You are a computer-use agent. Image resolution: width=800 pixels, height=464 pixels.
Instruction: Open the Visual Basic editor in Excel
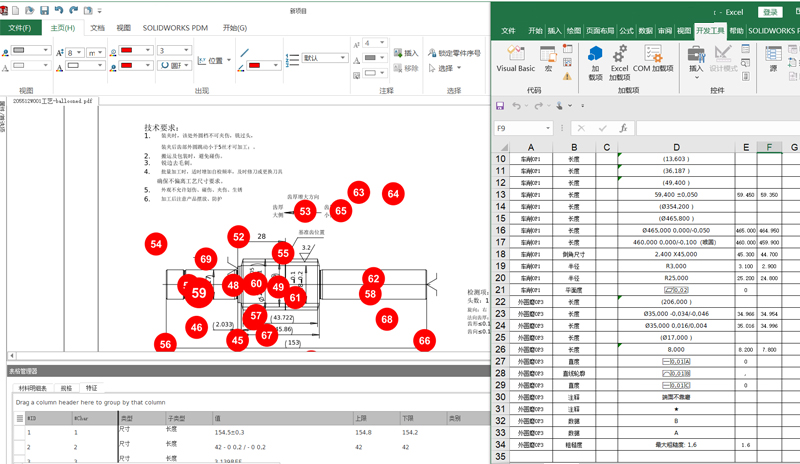pyautogui.click(x=516, y=60)
